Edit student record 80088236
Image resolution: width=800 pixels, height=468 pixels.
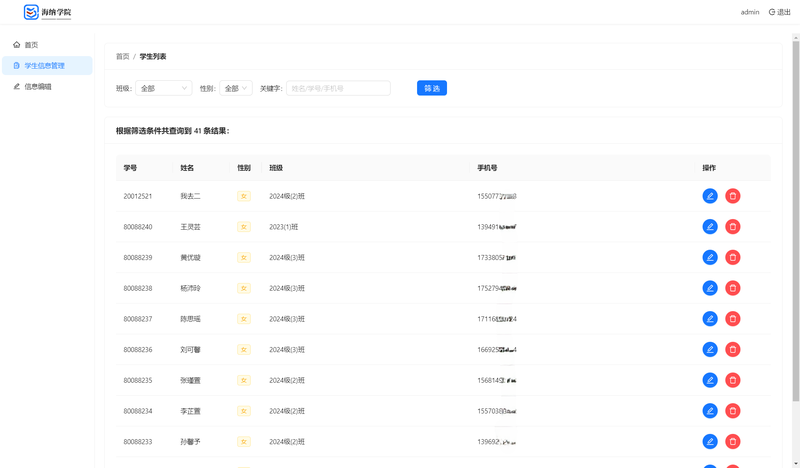[x=710, y=349]
